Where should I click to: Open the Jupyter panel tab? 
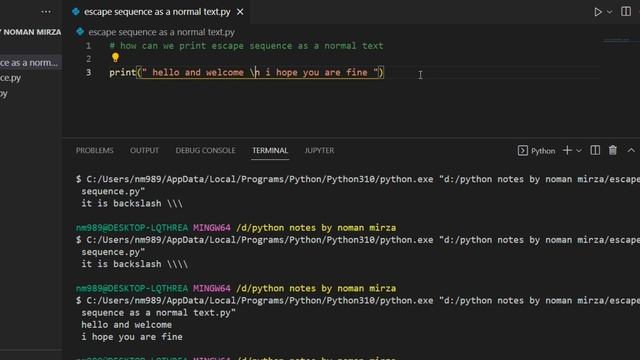pyautogui.click(x=319, y=151)
